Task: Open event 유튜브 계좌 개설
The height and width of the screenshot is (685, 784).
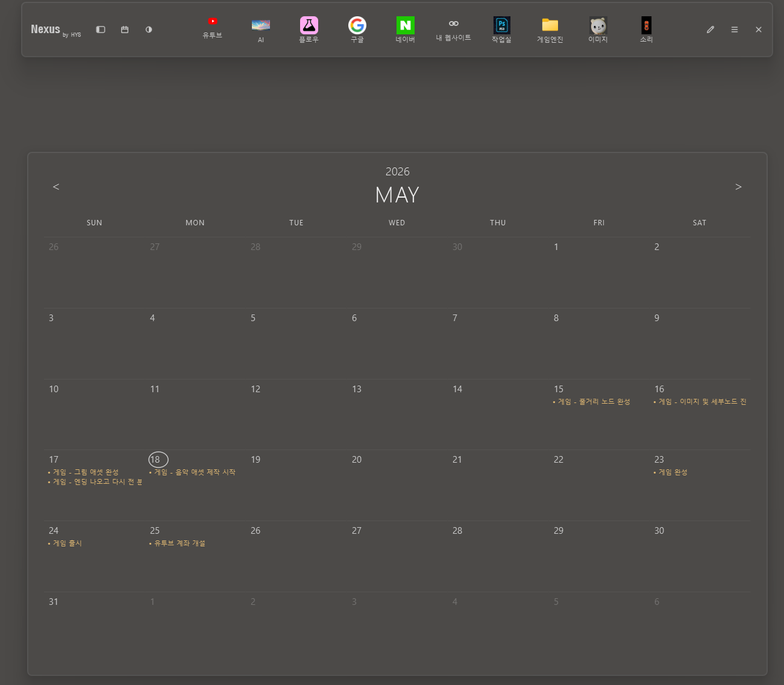Action: point(177,543)
